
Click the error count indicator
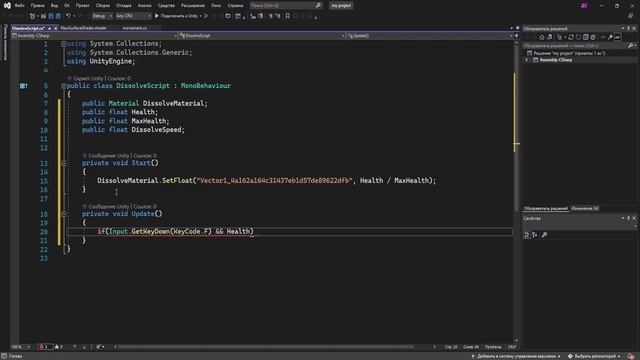44,347
